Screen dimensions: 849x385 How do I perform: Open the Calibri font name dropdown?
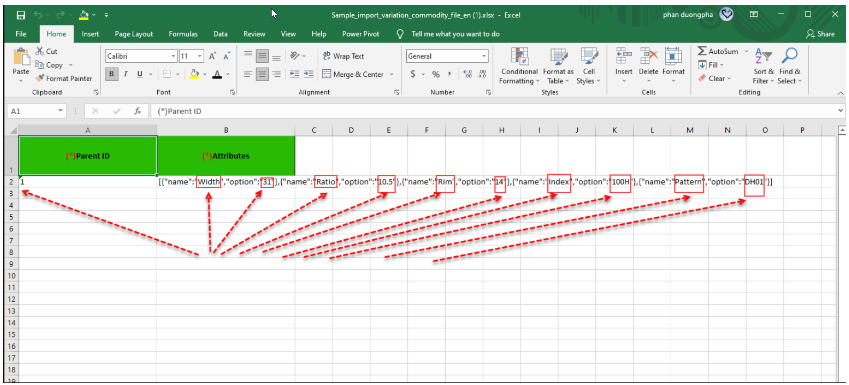pyautogui.click(x=174, y=56)
